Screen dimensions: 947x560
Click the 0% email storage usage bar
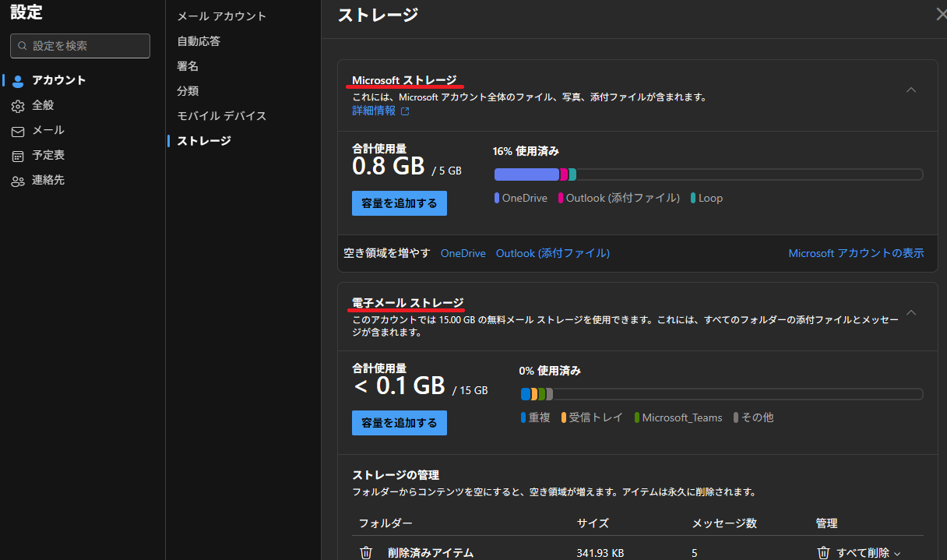[x=721, y=394]
